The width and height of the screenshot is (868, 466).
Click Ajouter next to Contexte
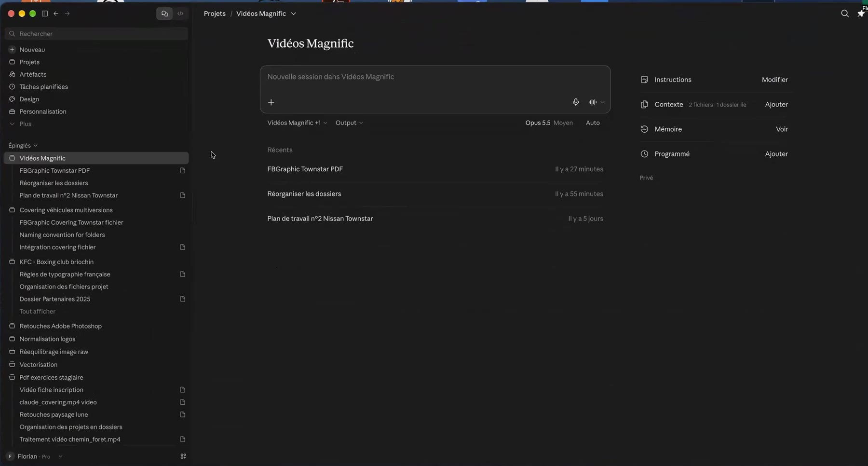[776, 105]
